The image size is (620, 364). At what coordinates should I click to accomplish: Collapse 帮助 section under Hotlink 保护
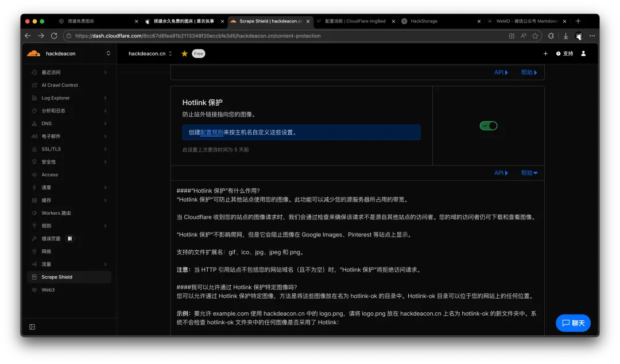[529, 173]
